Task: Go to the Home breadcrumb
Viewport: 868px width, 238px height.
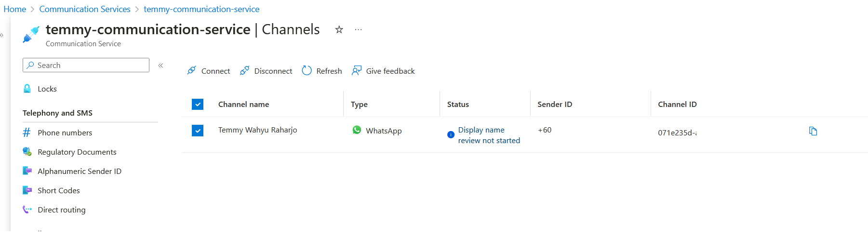Action: [x=15, y=9]
